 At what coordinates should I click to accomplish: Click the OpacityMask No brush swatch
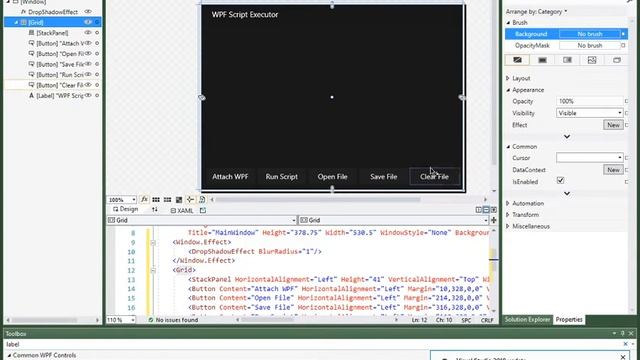[x=589, y=45]
